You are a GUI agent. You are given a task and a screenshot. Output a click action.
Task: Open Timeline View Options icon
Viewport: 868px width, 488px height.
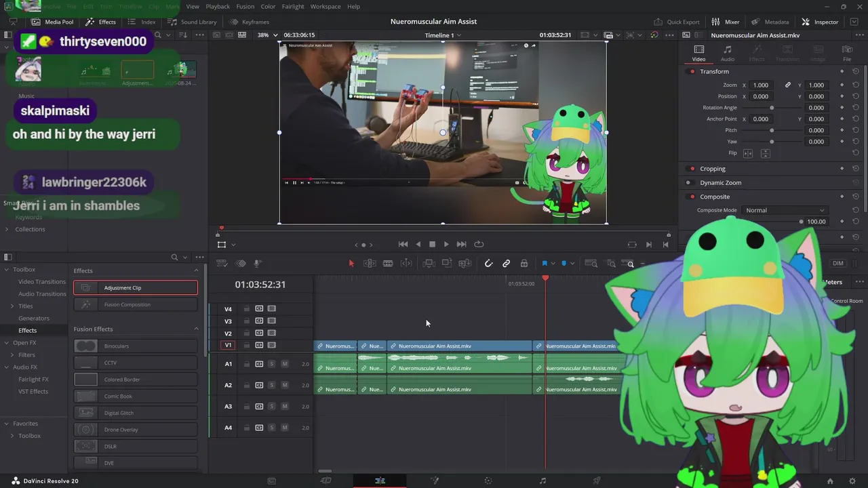pyautogui.click(x=222, y=264)
